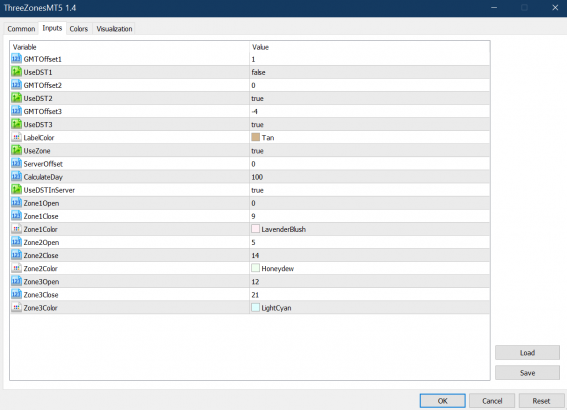This screenshot has height=410, width=567.
Task: Click the boolean icon next to UseZone
Action: tap(16, 150)
